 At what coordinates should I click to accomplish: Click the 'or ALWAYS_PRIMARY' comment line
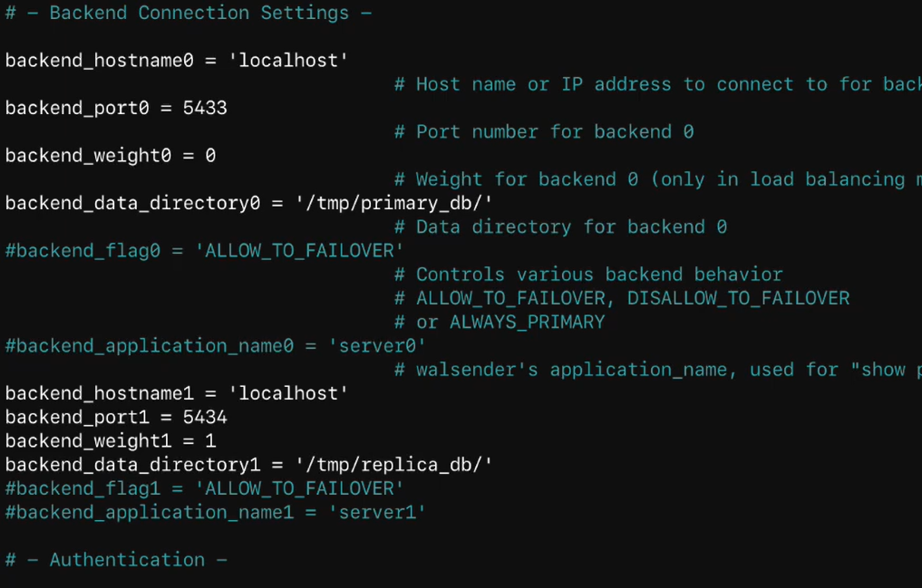pos(500,322)
